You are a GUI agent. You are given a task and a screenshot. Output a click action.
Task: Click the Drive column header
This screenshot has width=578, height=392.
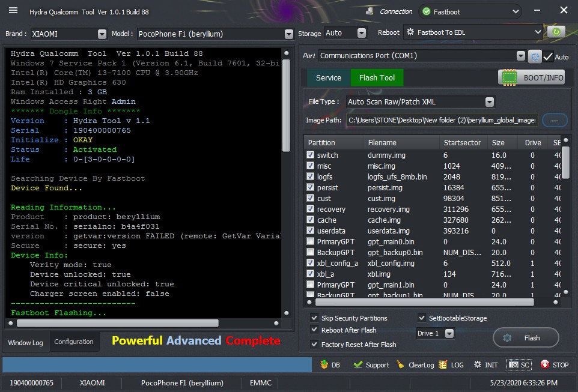click(533, 143)
